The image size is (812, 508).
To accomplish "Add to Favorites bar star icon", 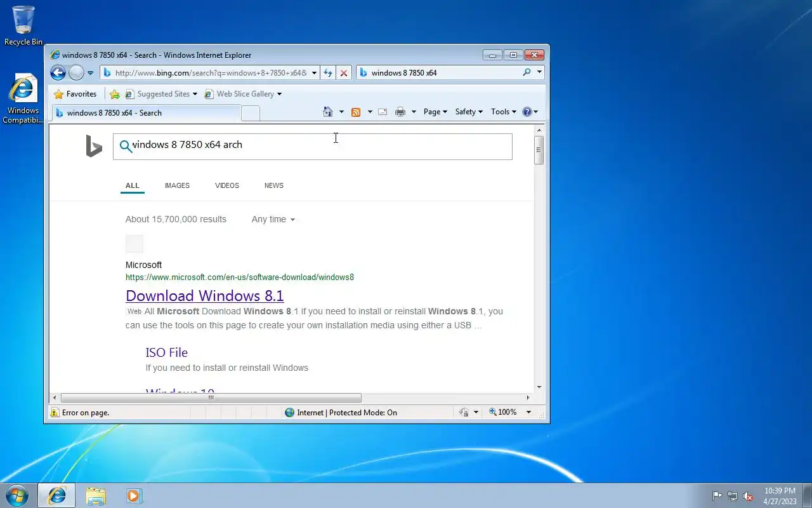I will pos(115,94).
